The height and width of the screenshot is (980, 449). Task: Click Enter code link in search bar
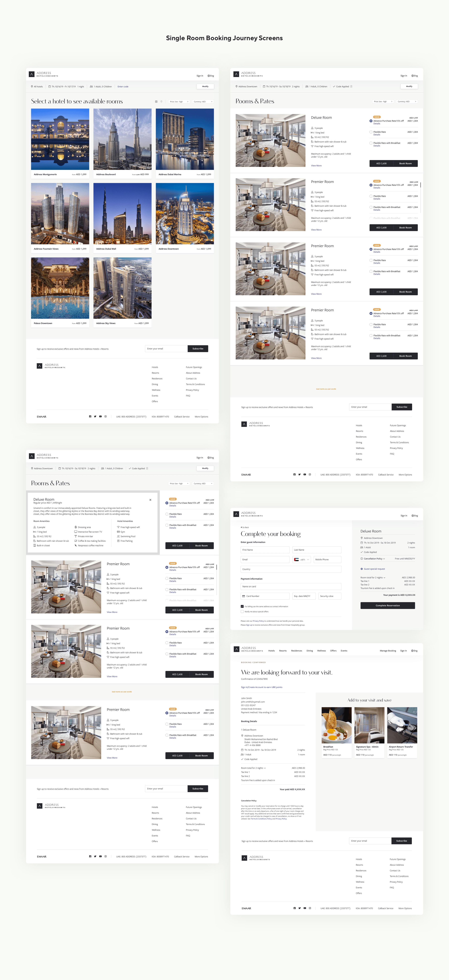pyautogui.click(x=123, y=86)
